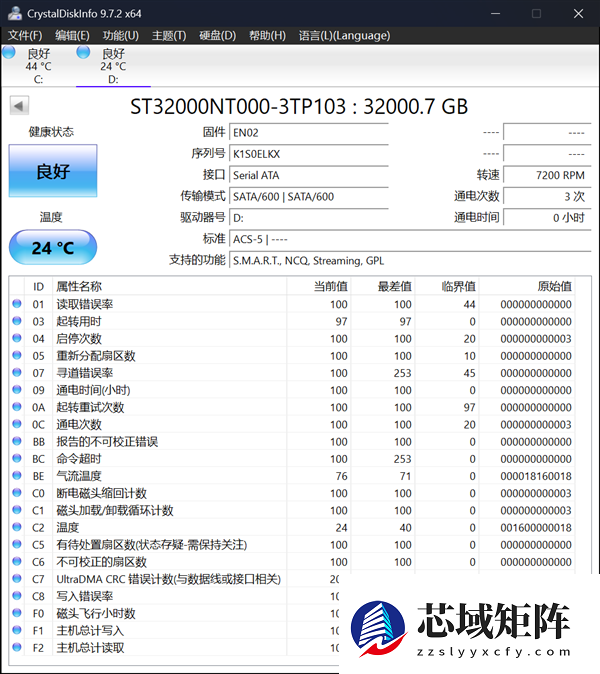Open the 编辑(E) menu

(x=72, y=35)
